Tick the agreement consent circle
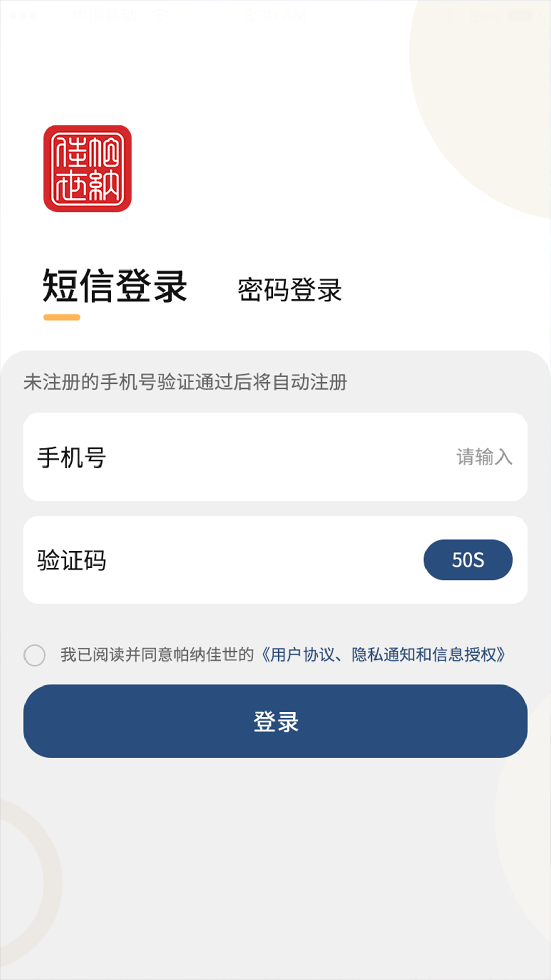The width and height of the screenshot is (551, 980). [35, 655]
